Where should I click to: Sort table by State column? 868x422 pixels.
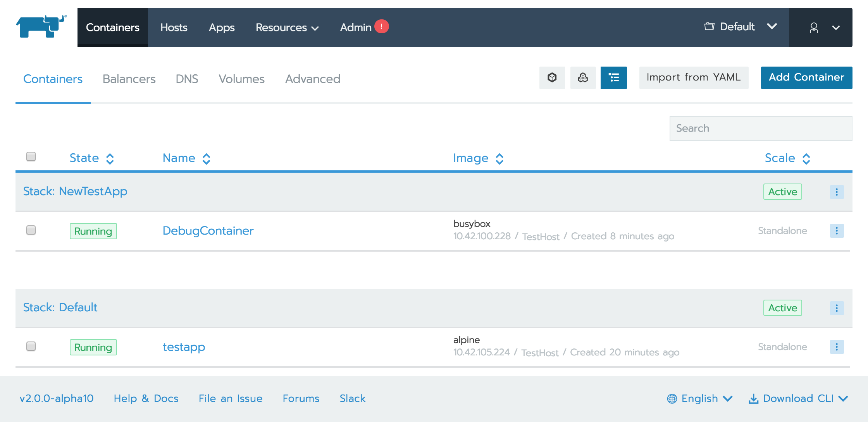click(92, 158)
